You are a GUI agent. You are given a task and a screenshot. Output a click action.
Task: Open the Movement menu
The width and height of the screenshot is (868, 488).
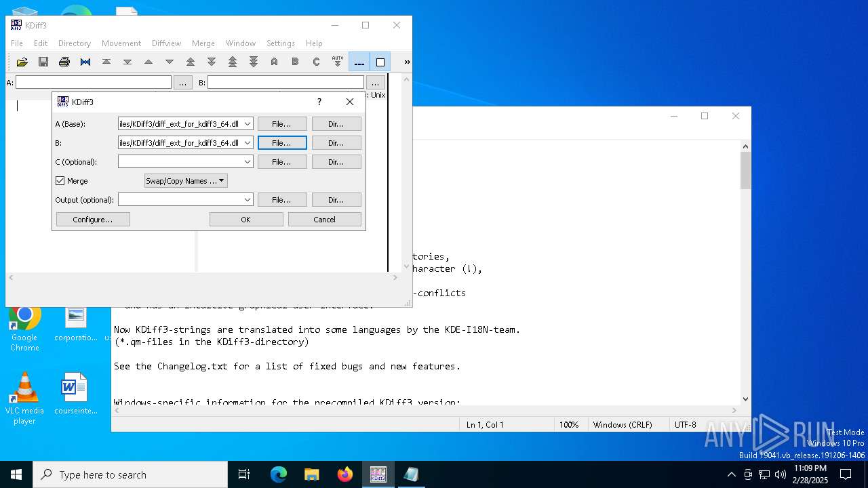click(121, 43)
